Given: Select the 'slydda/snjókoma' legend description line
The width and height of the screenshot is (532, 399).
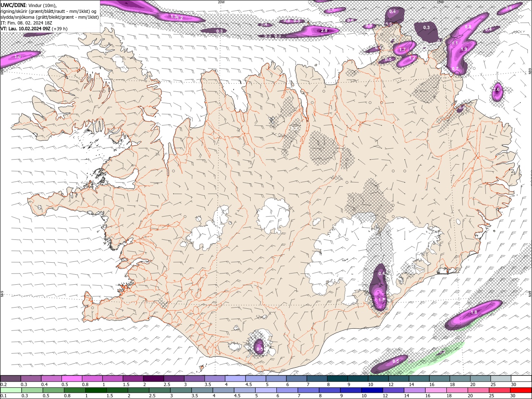Looking at the screenshot, I should 49,17.
